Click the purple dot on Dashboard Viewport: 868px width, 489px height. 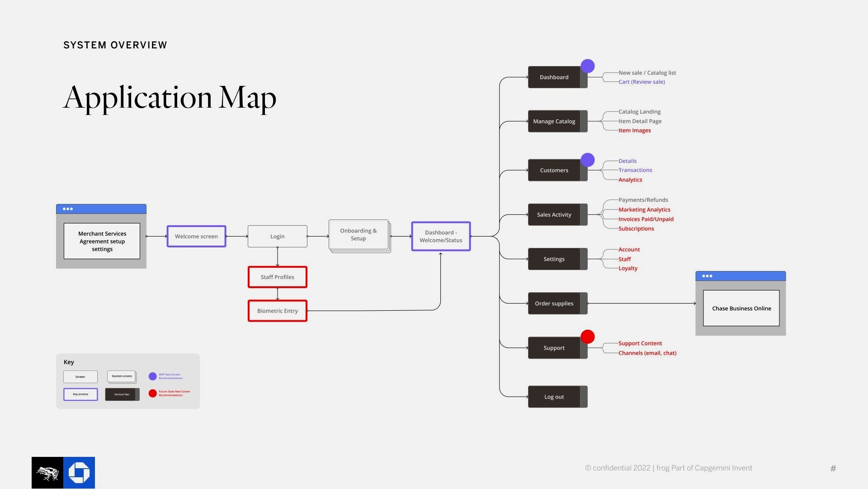[587, 66]
